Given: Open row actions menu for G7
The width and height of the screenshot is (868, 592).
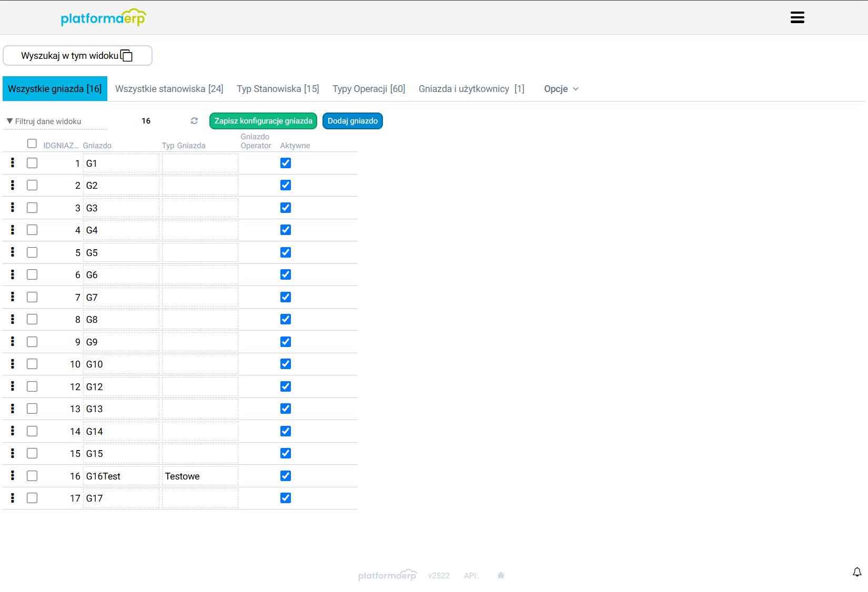Looking at the screenshot, I should 13,297.
